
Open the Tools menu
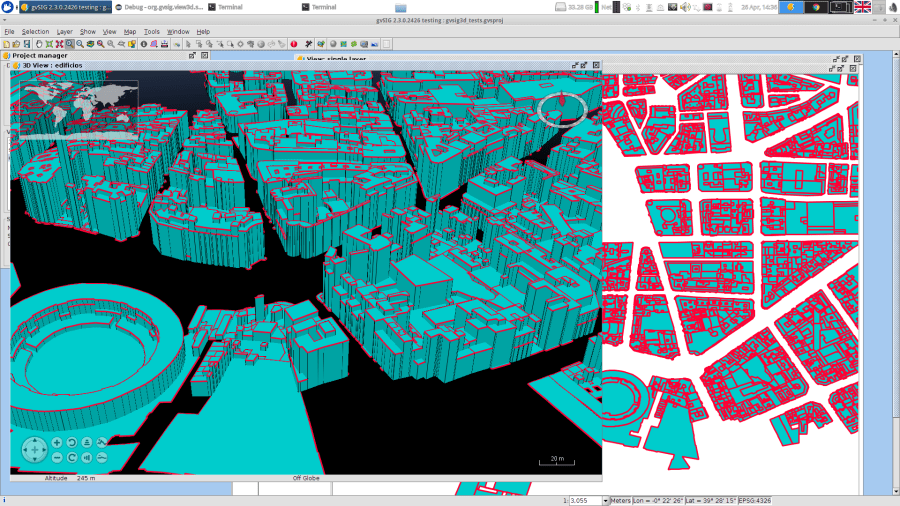151,31
